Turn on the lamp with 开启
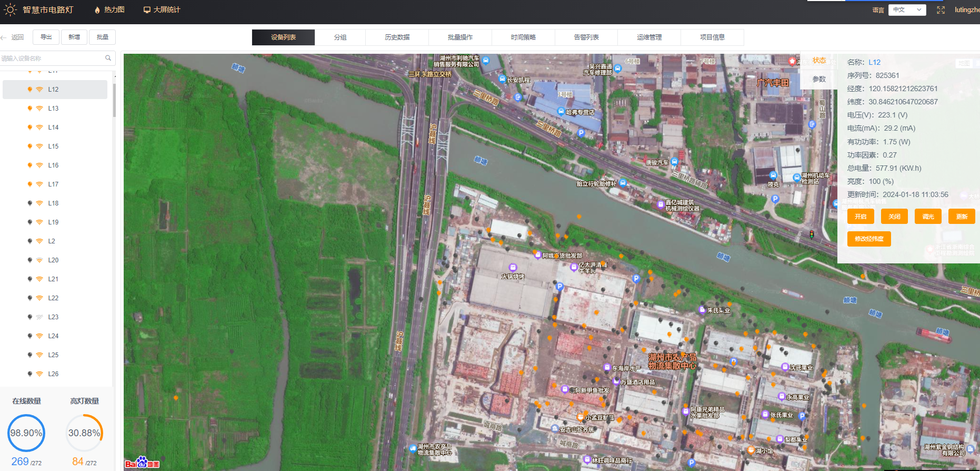The height and width of the screenshot is (471, 980). (x=861, y=217)
